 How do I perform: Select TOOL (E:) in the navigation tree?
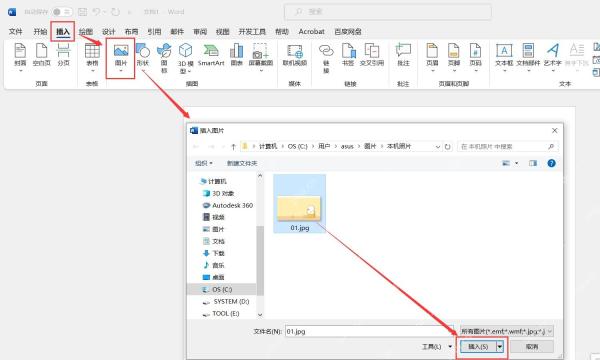[221, 313]
